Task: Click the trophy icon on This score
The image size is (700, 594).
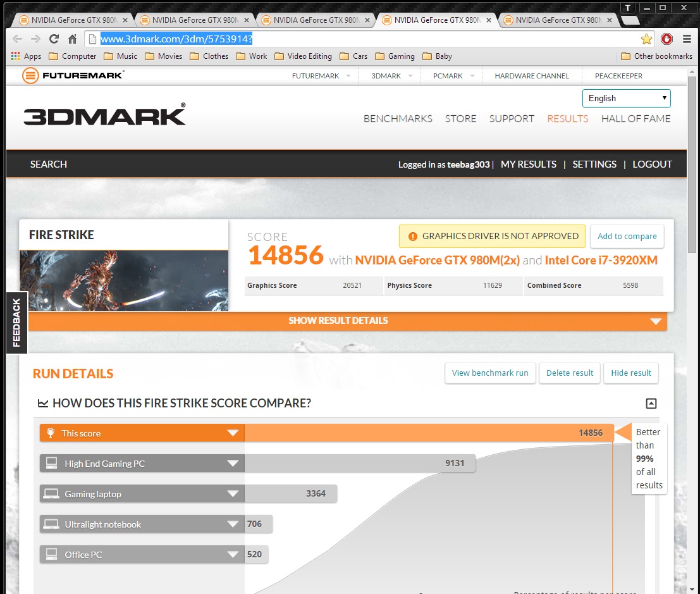Action: [x=51, y=433]
